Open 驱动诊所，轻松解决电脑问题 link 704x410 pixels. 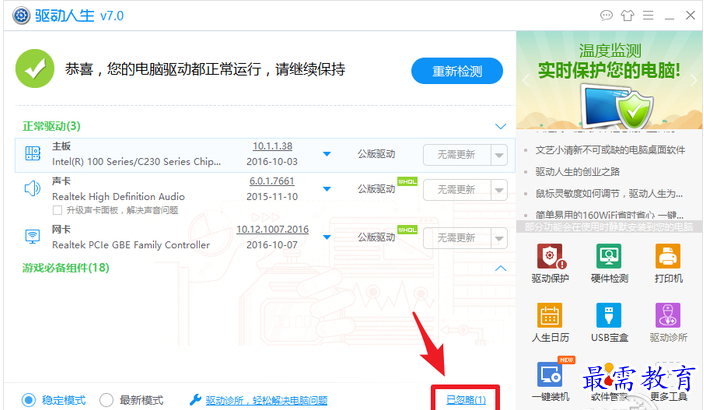[267, 400]
